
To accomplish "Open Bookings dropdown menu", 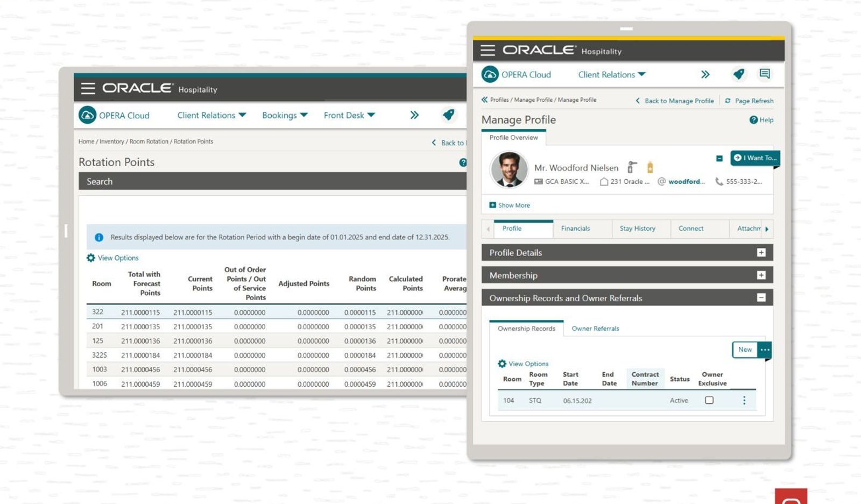I will tap(285, 115).
